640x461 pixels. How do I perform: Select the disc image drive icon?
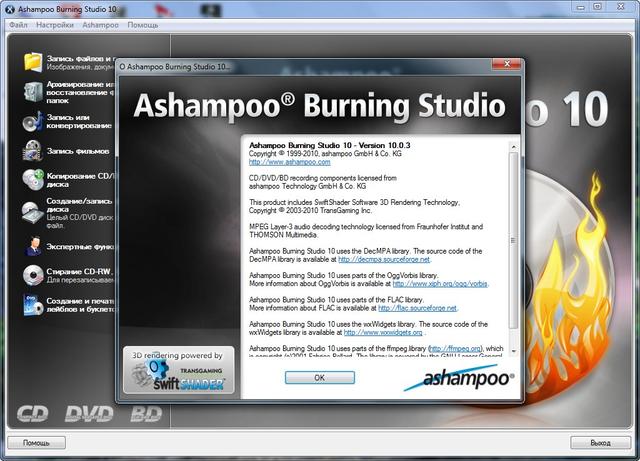(x=33, y=212)
